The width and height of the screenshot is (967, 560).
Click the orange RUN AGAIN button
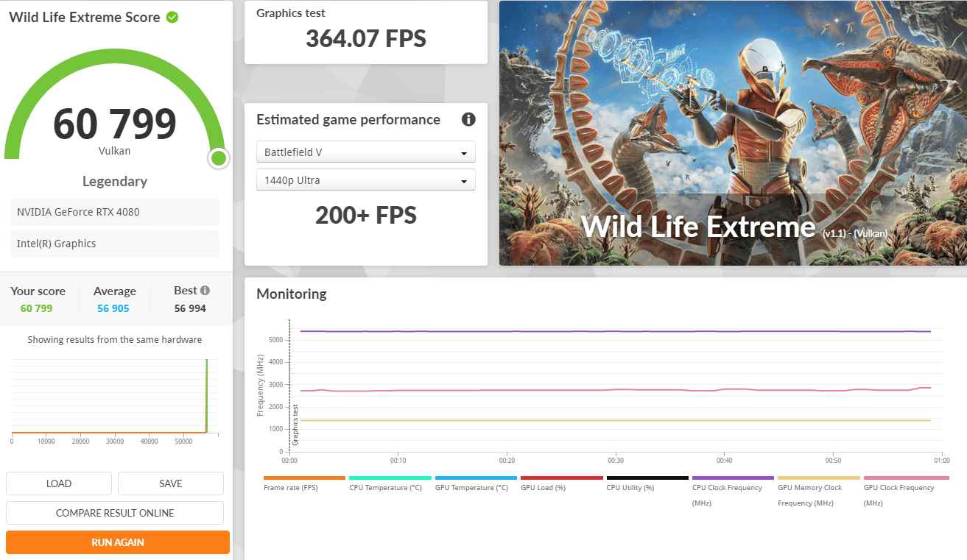118,542
